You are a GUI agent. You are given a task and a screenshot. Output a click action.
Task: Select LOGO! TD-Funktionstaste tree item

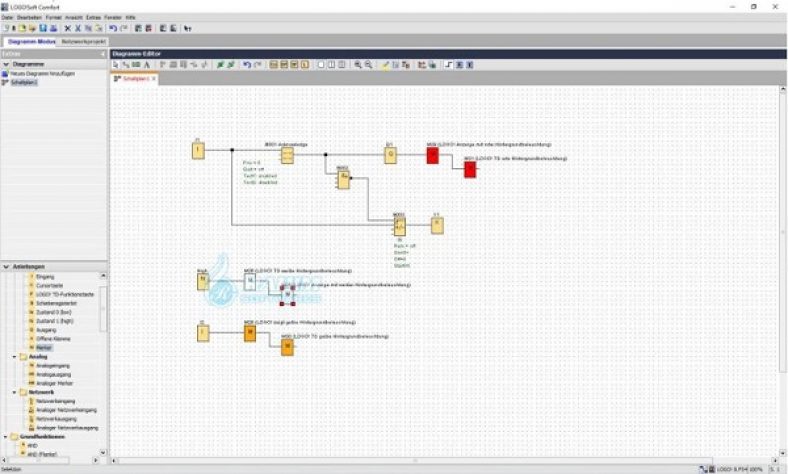point(65,295)
